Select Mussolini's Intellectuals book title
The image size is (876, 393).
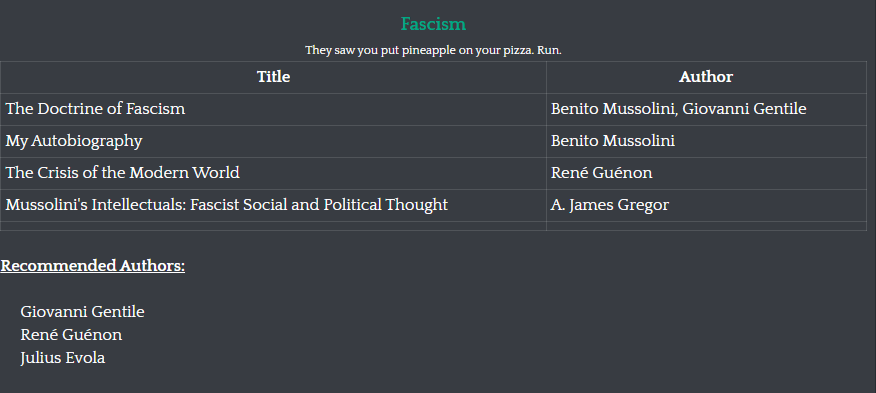coord(227,205)
